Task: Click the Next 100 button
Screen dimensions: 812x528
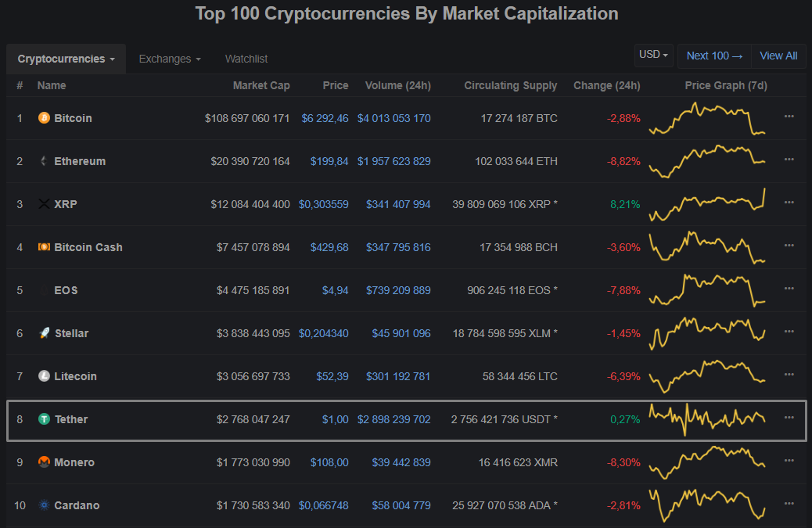Action: 713,55
